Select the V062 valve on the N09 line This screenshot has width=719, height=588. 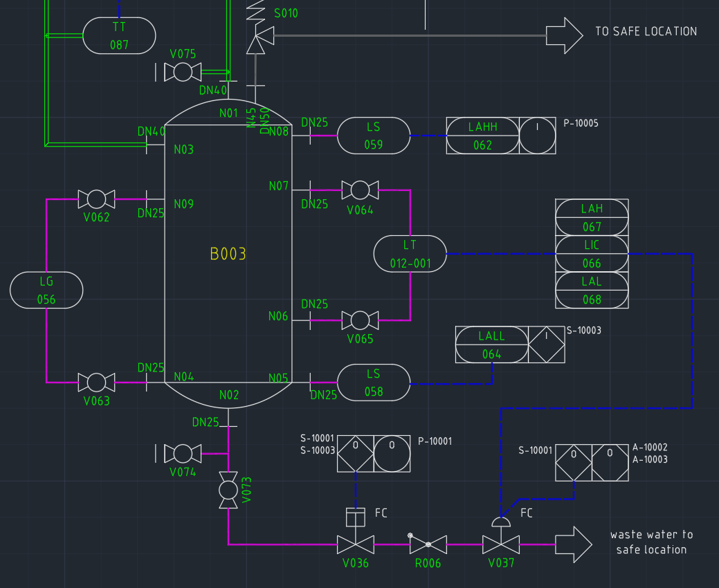point(96,199)
